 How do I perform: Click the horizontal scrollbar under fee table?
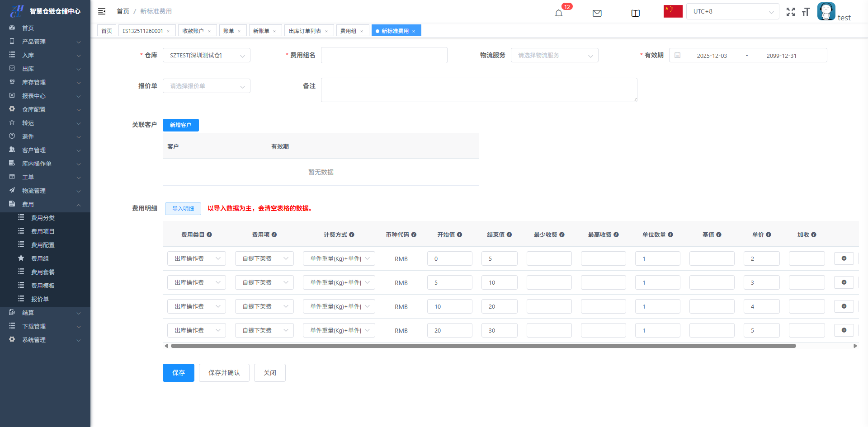(x=483, y=346)
